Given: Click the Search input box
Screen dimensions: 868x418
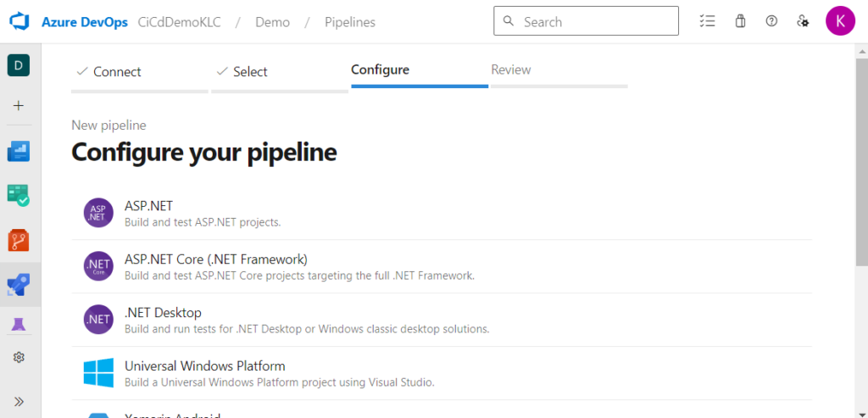Looking at the screenshot, I should pos(586,21).
